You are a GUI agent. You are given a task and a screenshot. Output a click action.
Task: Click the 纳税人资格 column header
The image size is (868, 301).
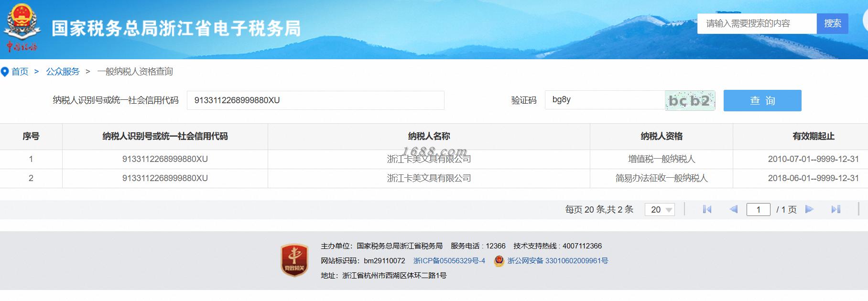pyautogui.click(x=662, y=137)
